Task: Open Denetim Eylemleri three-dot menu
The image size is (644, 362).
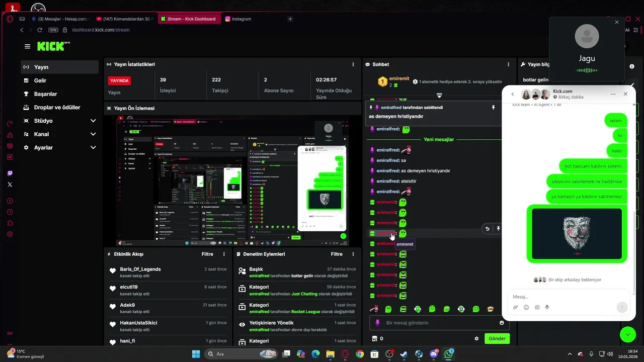Action: click(353, 254)
